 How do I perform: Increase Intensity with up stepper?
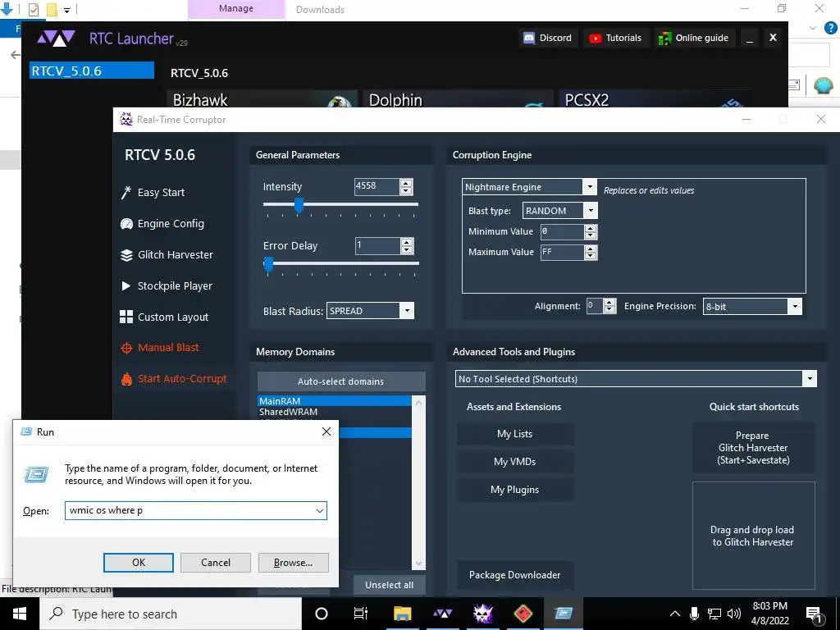tap(406, 183)
